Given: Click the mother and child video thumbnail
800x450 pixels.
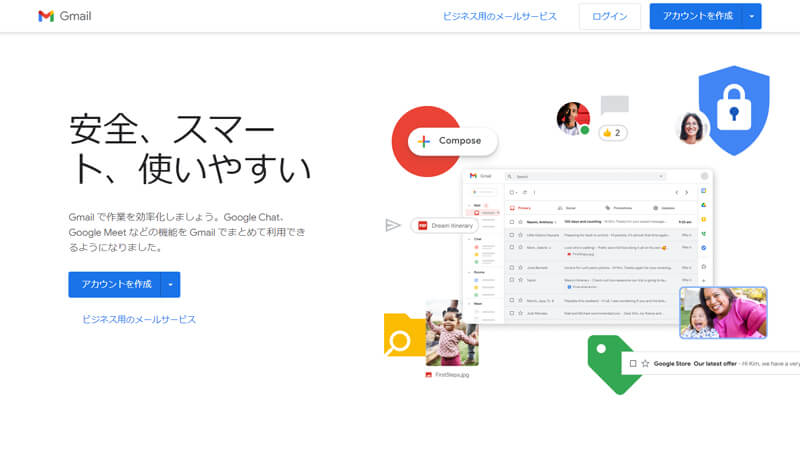Looking at the screenshot, I should click(722, 312).
